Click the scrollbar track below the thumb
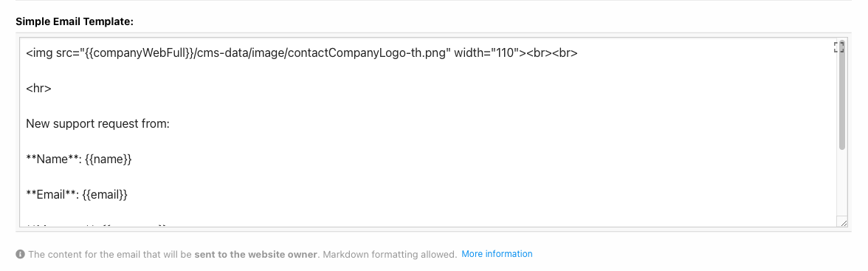Screen dimensions: 868x271 coord(842,183)
